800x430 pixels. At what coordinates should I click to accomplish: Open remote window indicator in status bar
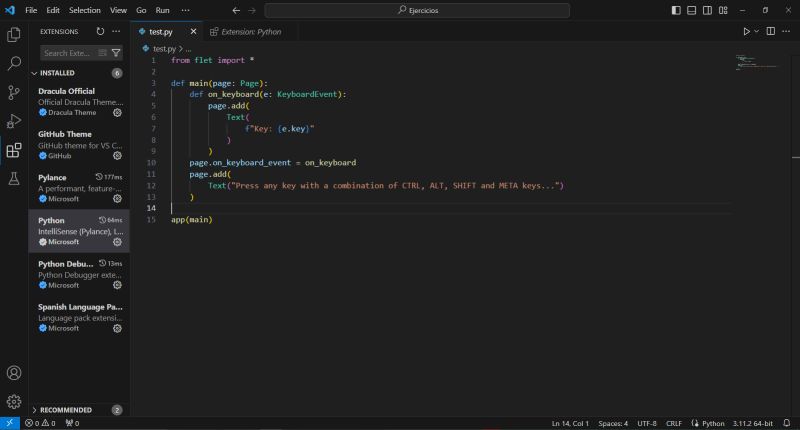click(x=10, y=423)
